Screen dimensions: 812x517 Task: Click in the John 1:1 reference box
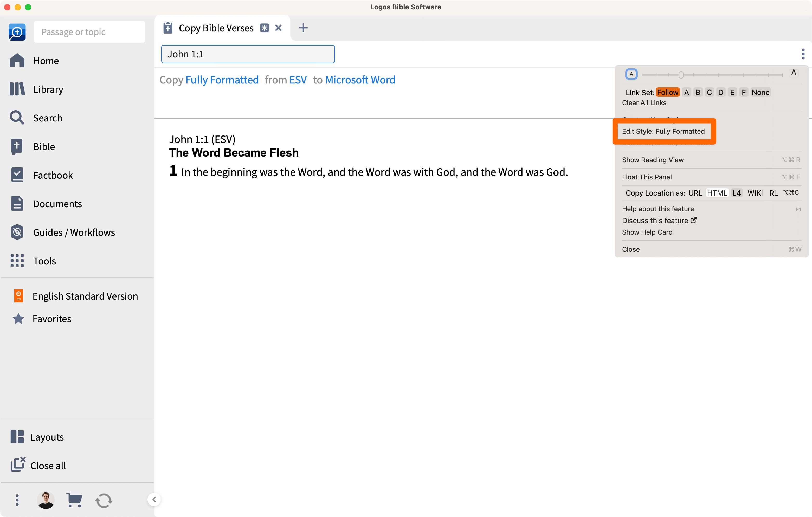[248, 54]
